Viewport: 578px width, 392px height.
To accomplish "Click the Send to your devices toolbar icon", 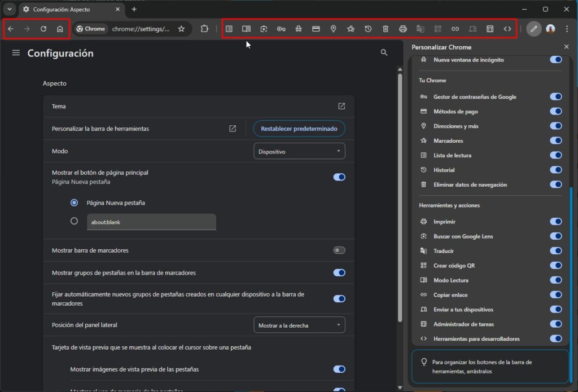I will pos(472,29).
